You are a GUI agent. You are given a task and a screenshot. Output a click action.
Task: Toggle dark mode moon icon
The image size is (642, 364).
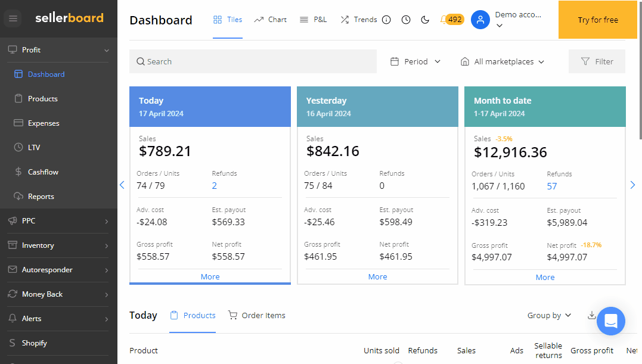click(425, 20)
